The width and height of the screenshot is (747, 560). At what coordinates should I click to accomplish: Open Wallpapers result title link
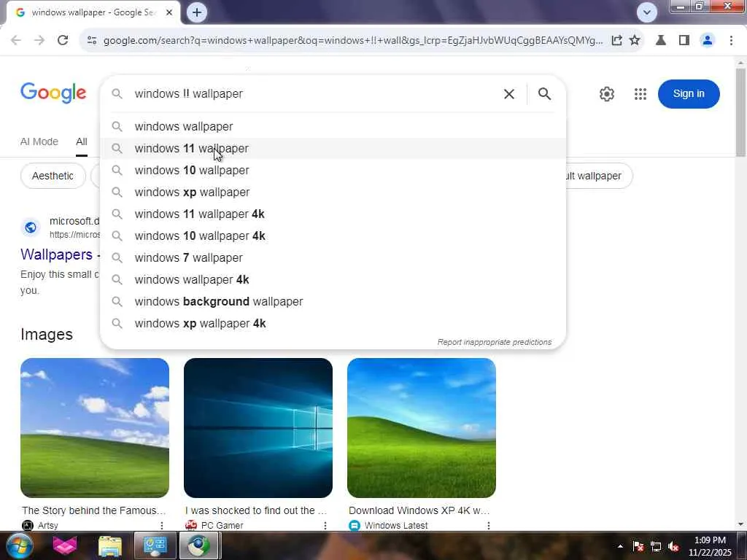tap(56, 254)
